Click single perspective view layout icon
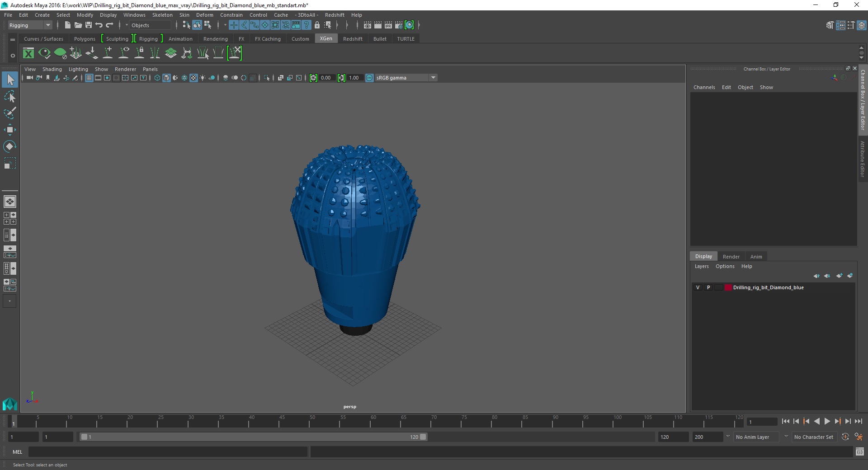 point(10,202)
